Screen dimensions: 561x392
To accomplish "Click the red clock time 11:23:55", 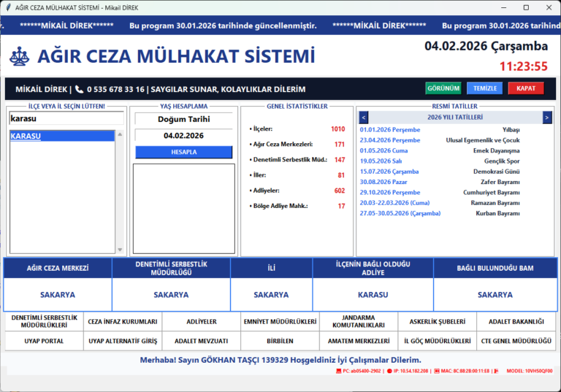I will 524,66.
